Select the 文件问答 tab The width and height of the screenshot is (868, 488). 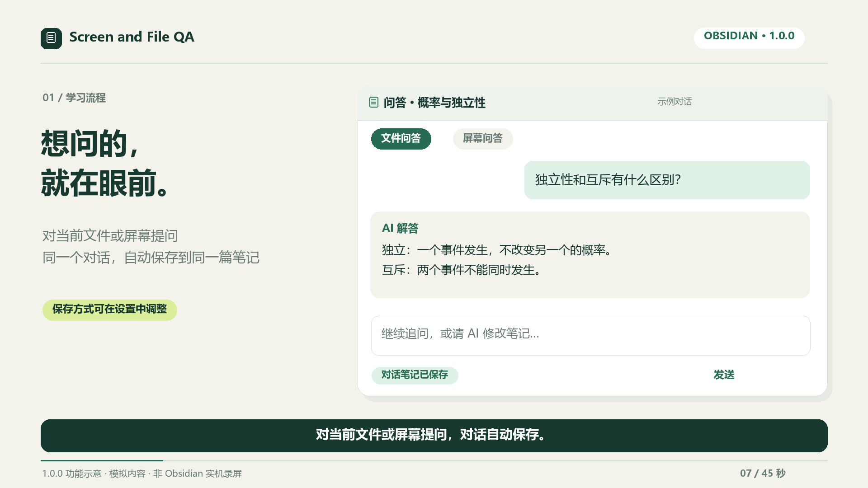pyautogui.click(x=401, y=138)
